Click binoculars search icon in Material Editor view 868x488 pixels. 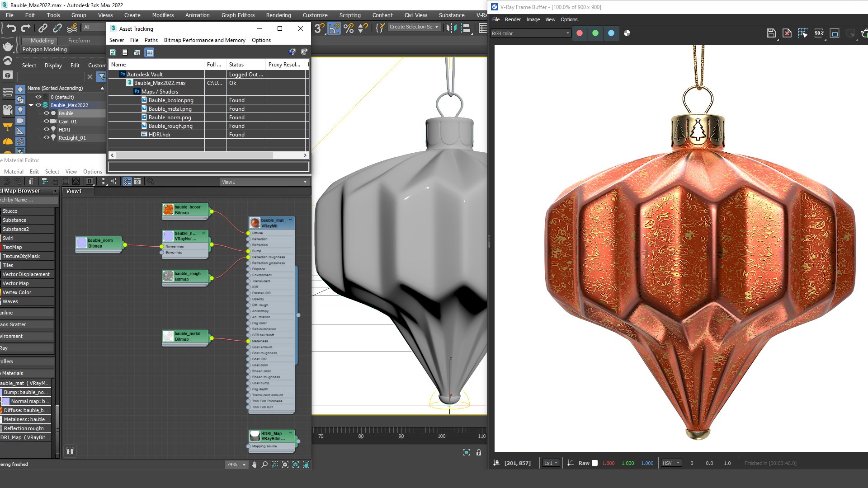coord(70,451)
